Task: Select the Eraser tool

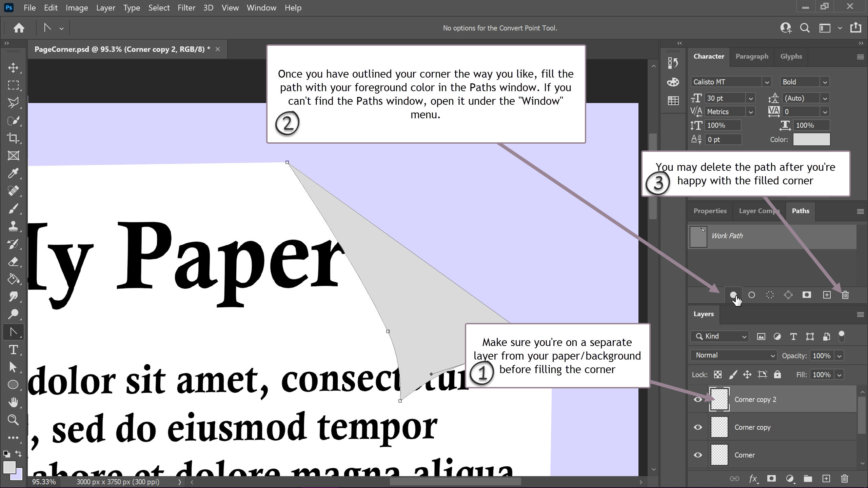Action: pyautogui.click(x=13, y=261)
